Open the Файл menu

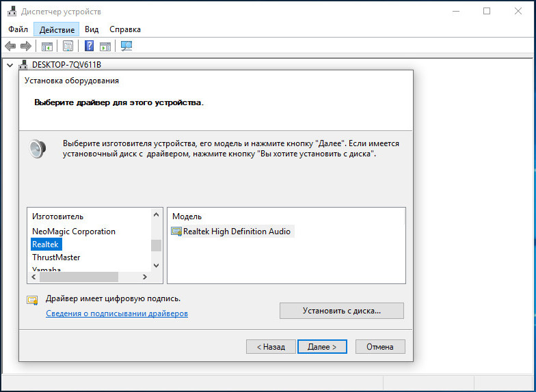(x=18, y=29)
